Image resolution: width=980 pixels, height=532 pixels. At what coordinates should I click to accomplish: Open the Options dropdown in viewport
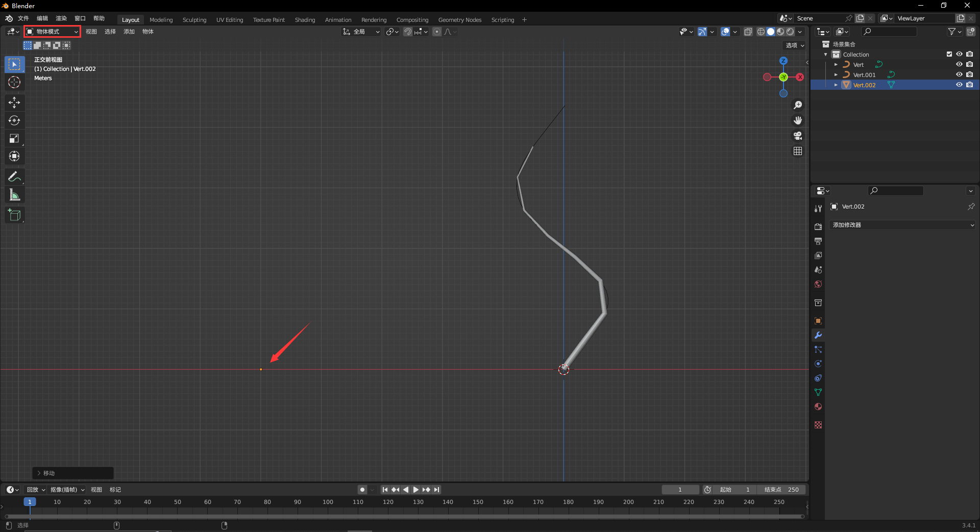point(795,45)
